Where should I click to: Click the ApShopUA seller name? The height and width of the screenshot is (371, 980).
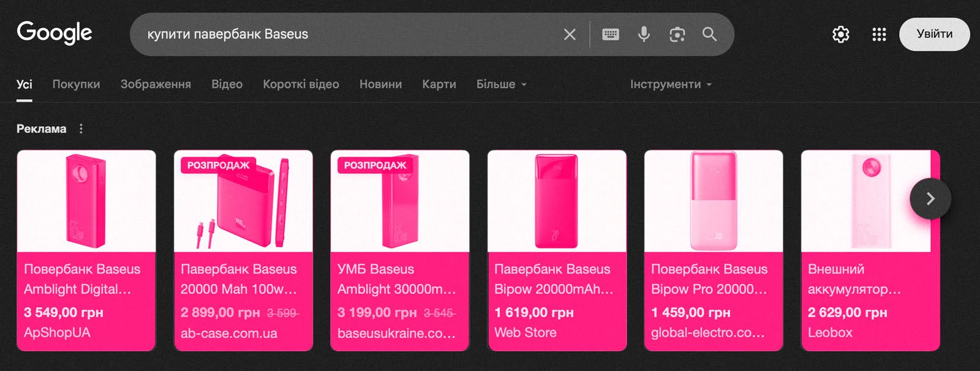point(57,333)
